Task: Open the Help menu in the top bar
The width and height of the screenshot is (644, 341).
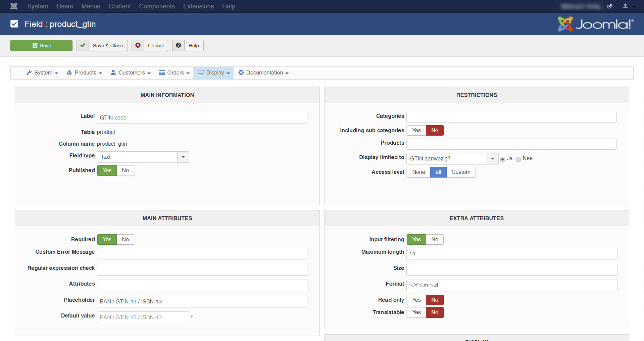Action: [229, 6]
